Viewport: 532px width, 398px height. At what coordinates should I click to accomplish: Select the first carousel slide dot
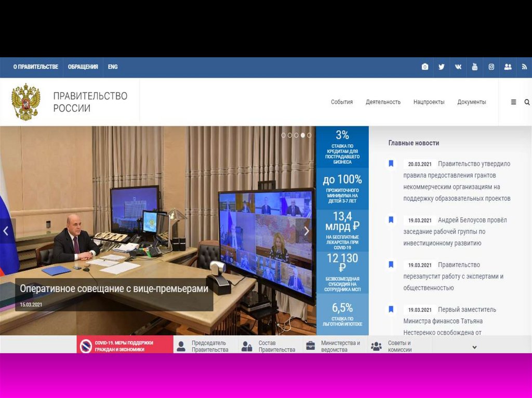pyautogui.click(x=284, y=135)
